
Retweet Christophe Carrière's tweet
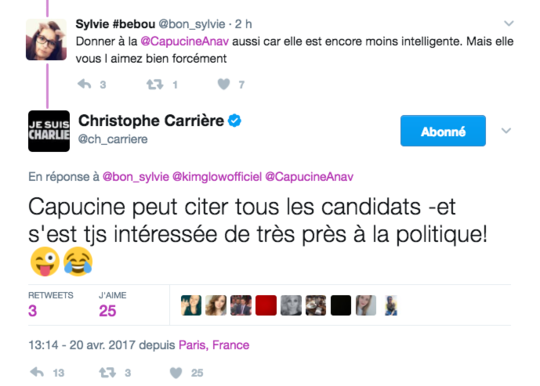pos(107,372)
